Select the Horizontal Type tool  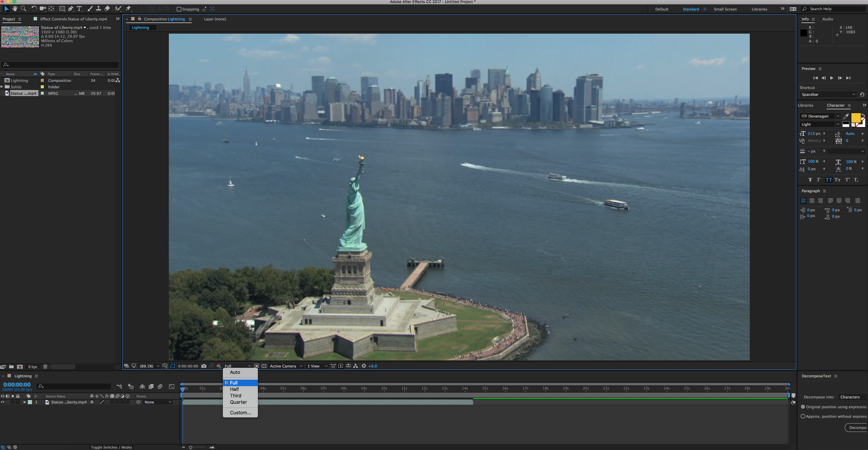79,9
